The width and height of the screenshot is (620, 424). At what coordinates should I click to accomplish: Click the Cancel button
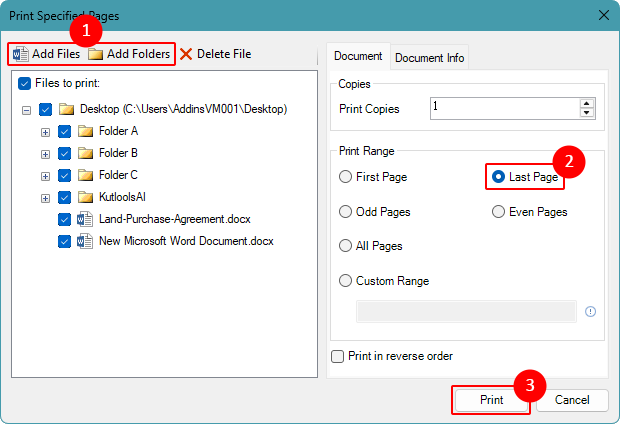(x=572, y=400)
